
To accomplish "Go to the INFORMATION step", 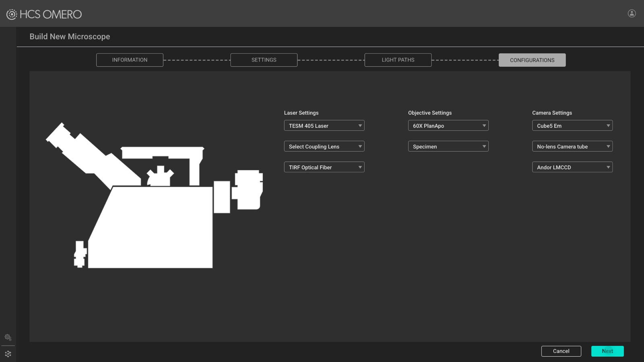I will pos(130,60).
